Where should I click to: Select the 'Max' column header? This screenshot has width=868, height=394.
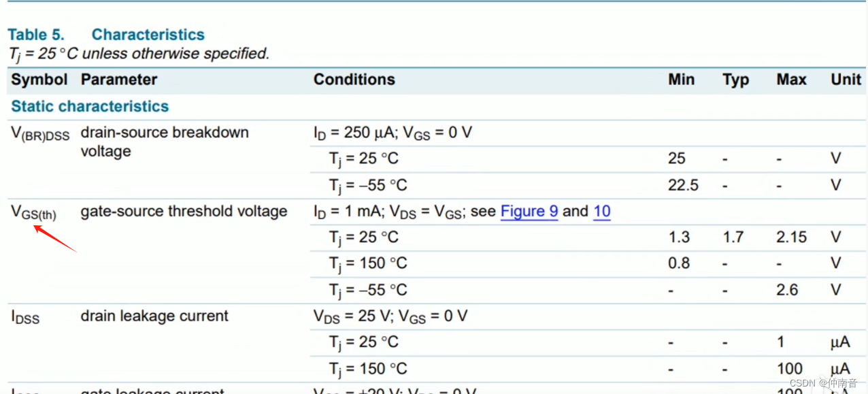(792, 80)
